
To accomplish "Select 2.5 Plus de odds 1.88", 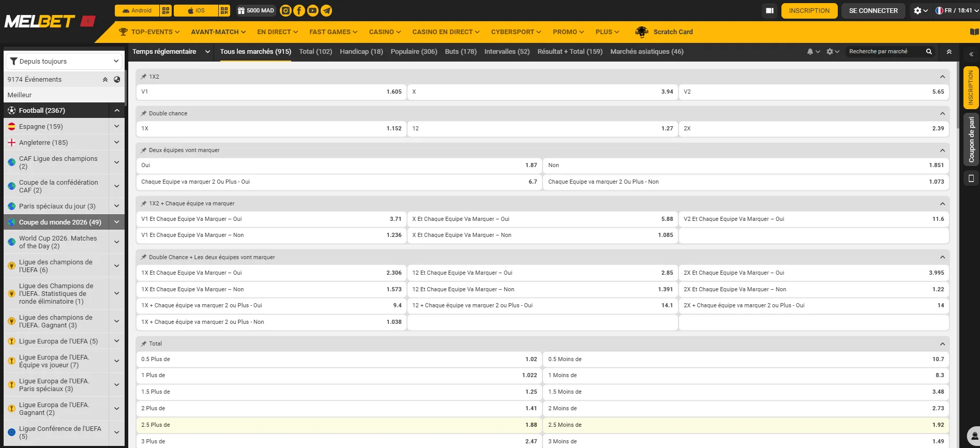I will (339, 425).
